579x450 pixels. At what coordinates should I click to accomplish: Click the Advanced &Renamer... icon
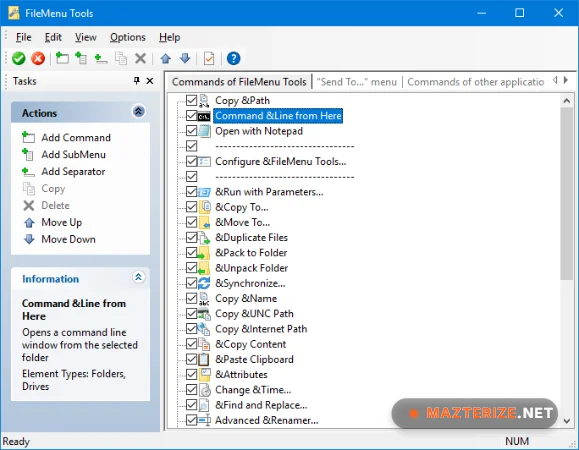coord(204,420)
